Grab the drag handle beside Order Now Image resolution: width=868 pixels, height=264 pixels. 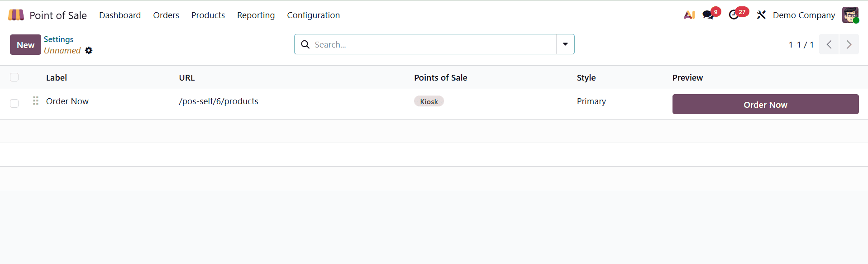(x=35, y=101)
